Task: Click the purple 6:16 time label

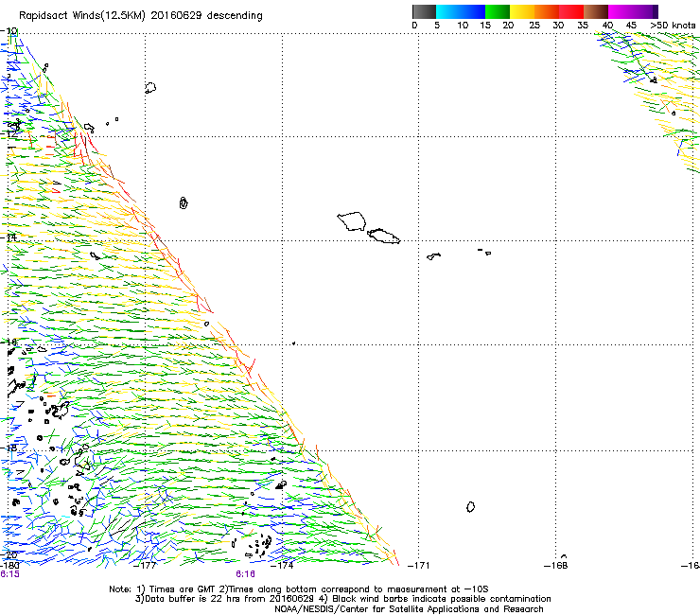Action: tap(246, 574)
